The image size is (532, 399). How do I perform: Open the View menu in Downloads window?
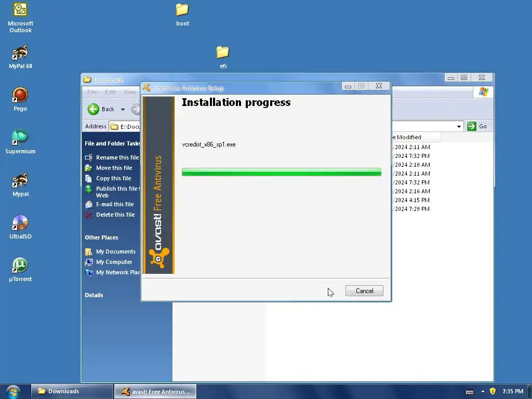click(130, 92)
